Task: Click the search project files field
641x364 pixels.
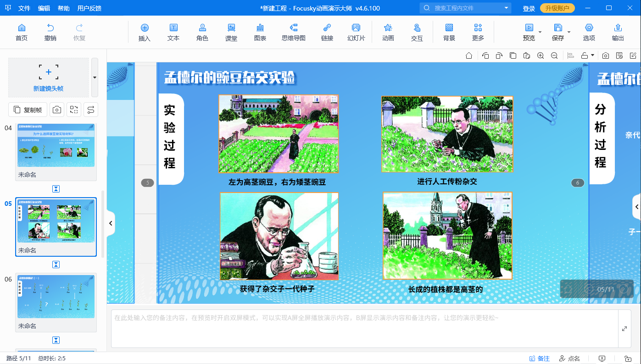Action: click(x=465, y=8)
